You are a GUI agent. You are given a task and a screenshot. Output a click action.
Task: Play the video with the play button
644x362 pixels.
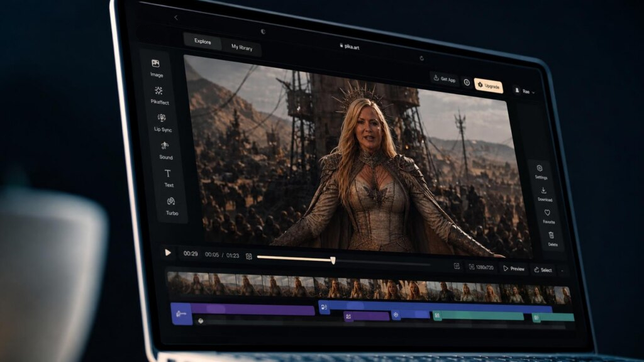click(x=167, y=253)
